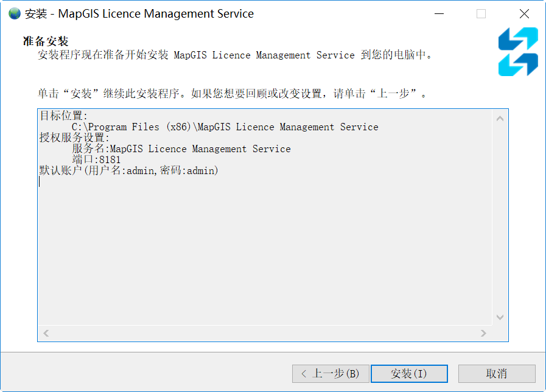Click the C:\Program Files (x86) path line

225,127
